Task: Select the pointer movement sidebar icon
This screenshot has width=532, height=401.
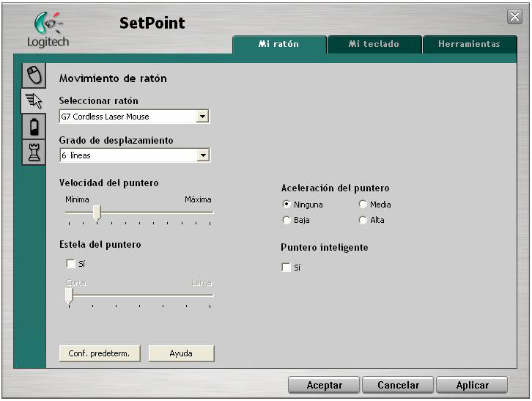Action: 32,102
